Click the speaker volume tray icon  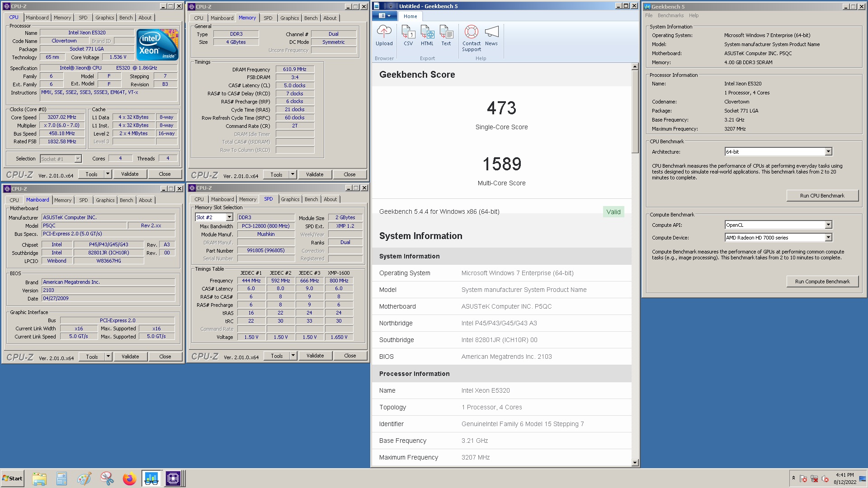point(825,479)
